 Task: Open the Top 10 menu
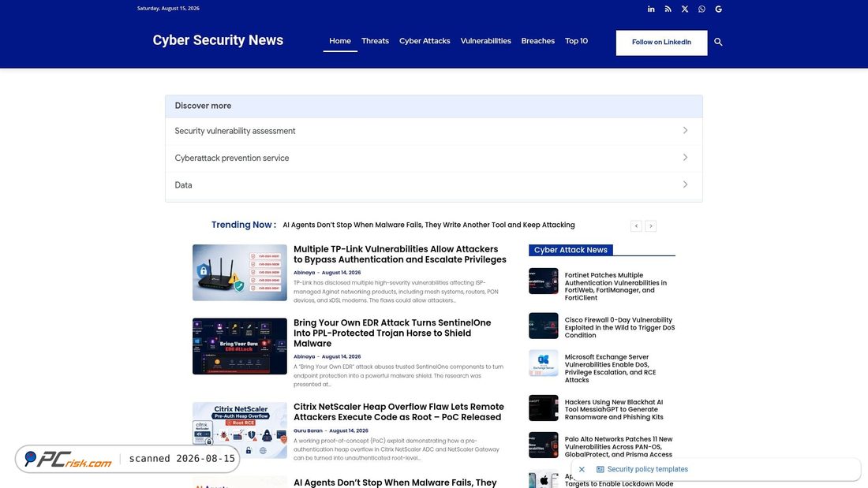point(576,41)
